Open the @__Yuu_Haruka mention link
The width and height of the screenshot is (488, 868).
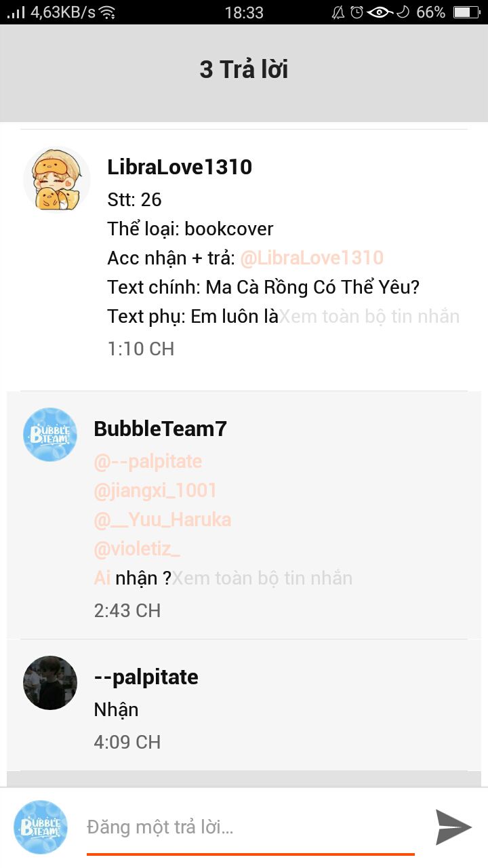click(162, 519)
